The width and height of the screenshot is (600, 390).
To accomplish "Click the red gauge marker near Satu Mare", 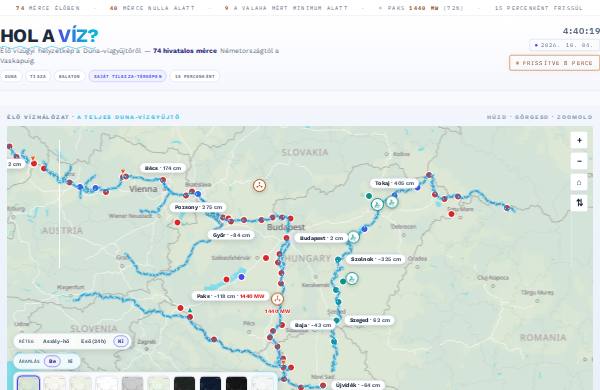I will pyautogui.click(x=452, y=214).
